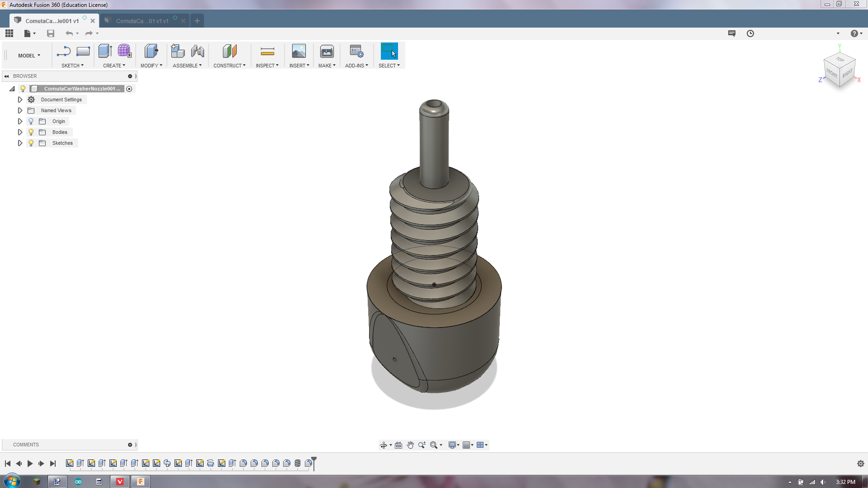Save the document using the floppy icon
The height and width of the screenshot is (488, 868).
(51, 33)
